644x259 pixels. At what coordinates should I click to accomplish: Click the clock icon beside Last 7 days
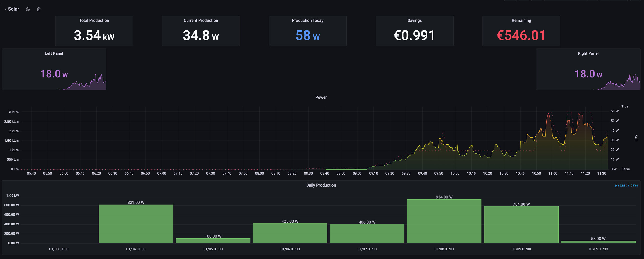point(616,185)
